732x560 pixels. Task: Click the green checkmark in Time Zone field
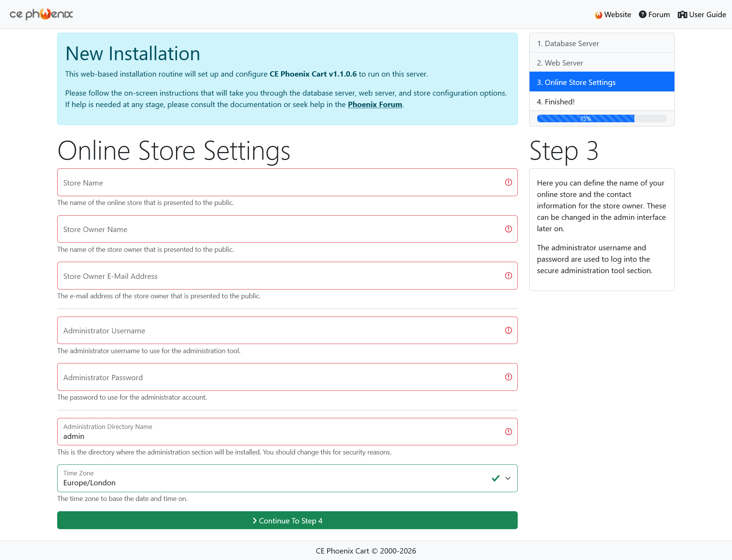tap(496, 478)
